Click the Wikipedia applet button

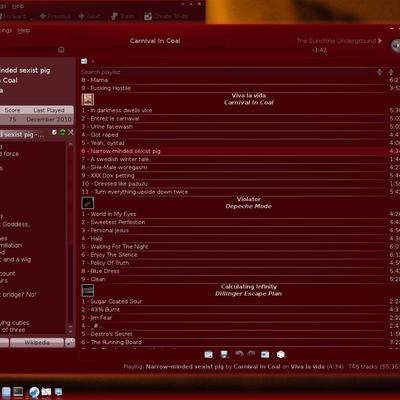[37, 342]
